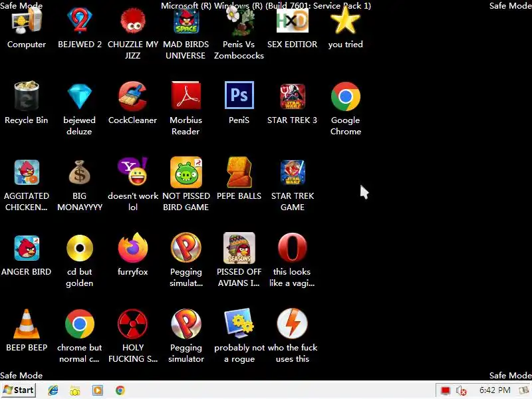Launch Chrome from the taskbar

click(120, 390)
